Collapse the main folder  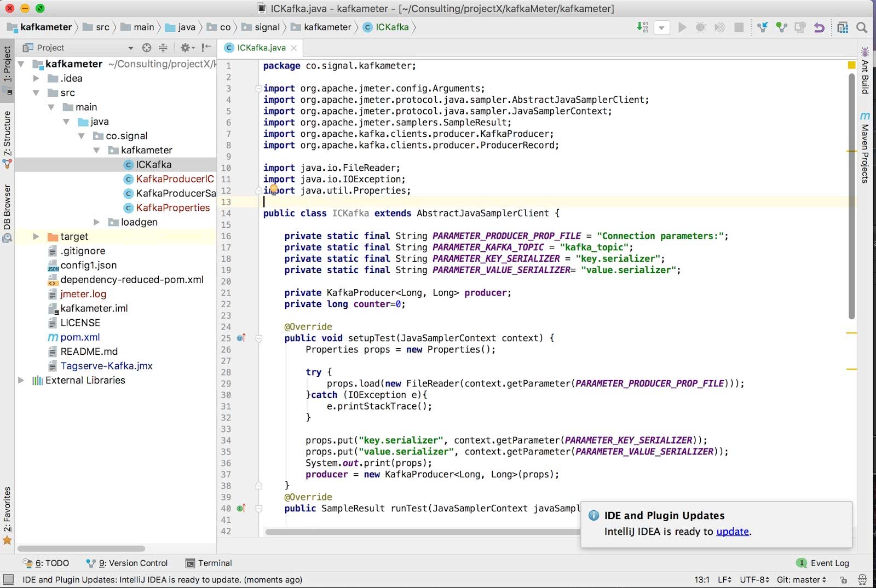[x=51, y=107]
